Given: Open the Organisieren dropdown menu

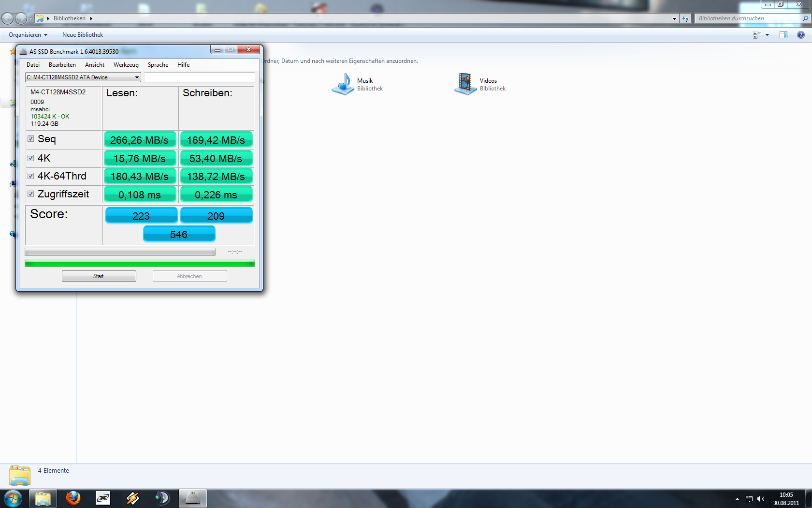Looking at the screenshot, I should point(28,35).
